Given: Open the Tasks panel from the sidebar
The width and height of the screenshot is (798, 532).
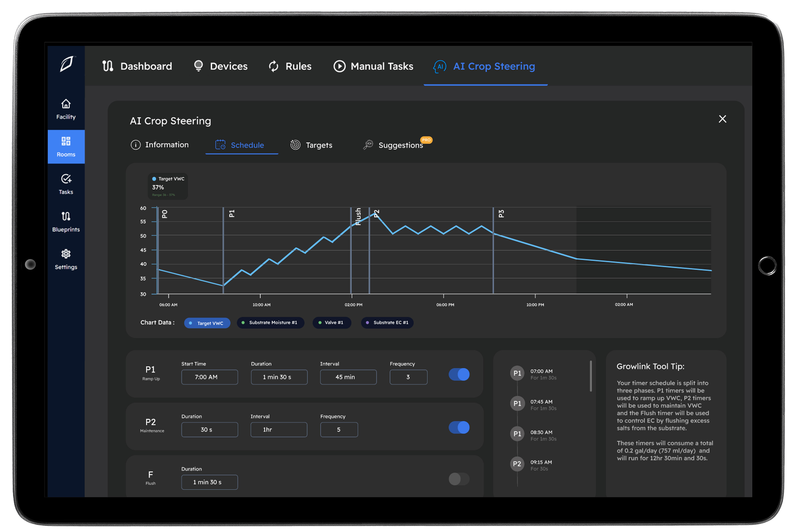Looking at the screenshot, I should [x=65, y=184].
